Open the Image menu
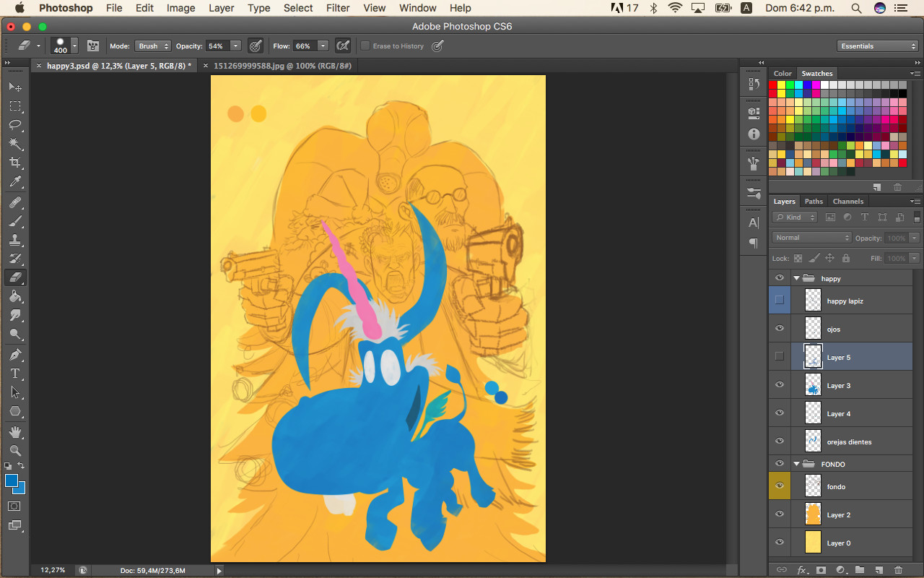 [x=180, y=8]
